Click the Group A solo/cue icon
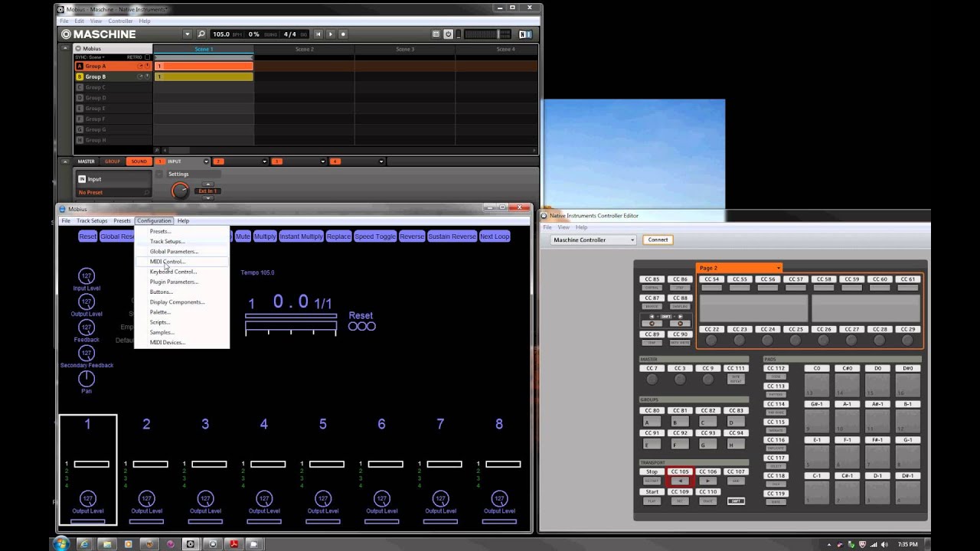This screenshot has width=980, height=551. click(x=140, y=67)
